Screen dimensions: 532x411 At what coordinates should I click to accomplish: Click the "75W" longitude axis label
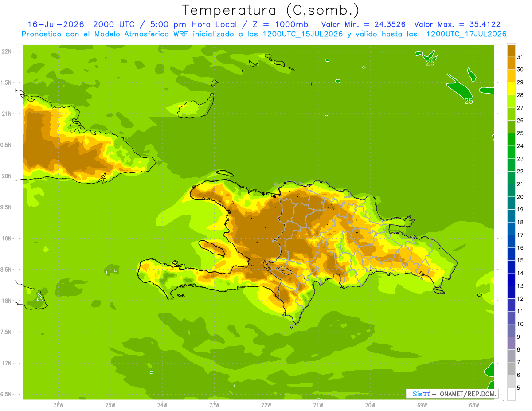[x=110, y=405]
